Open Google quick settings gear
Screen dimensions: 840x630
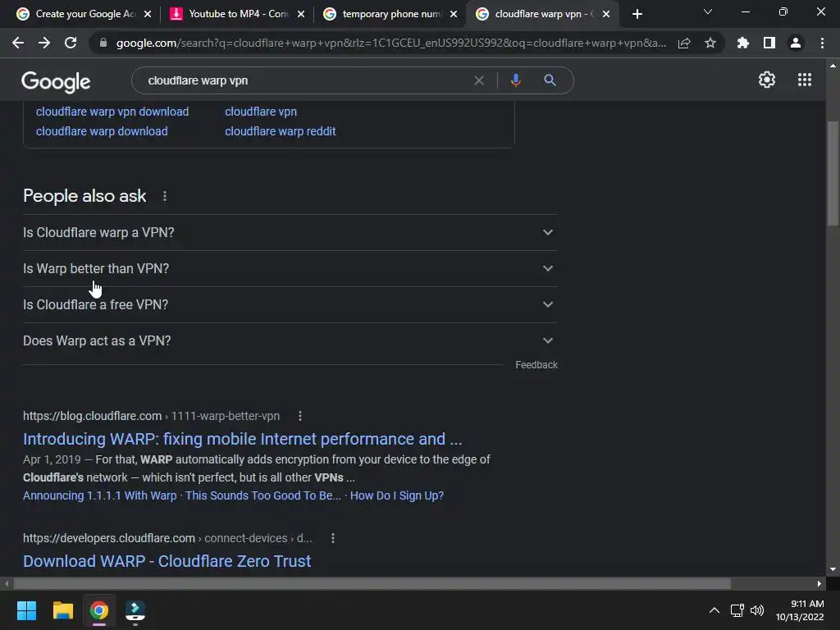767,80
